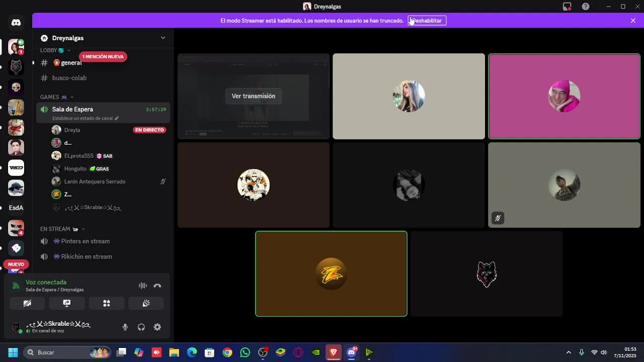
Task: Open Discord direct messages home icon
Action: (16, 23)
